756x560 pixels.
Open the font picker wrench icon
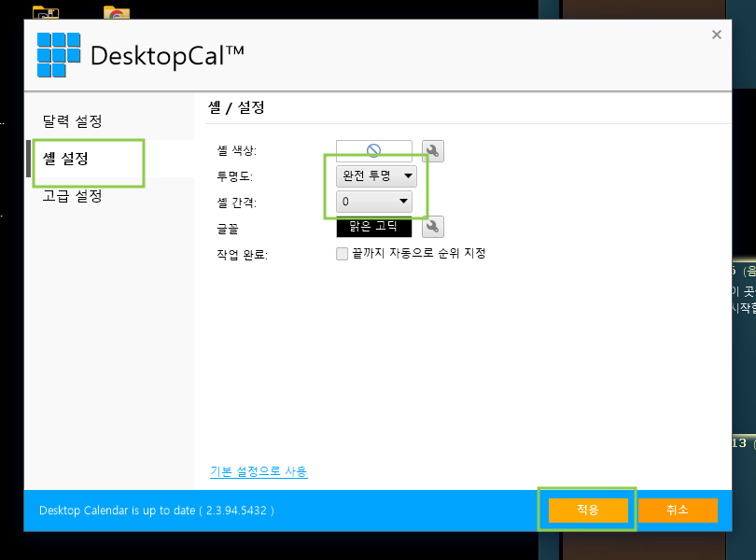click(x=432, y=227)
